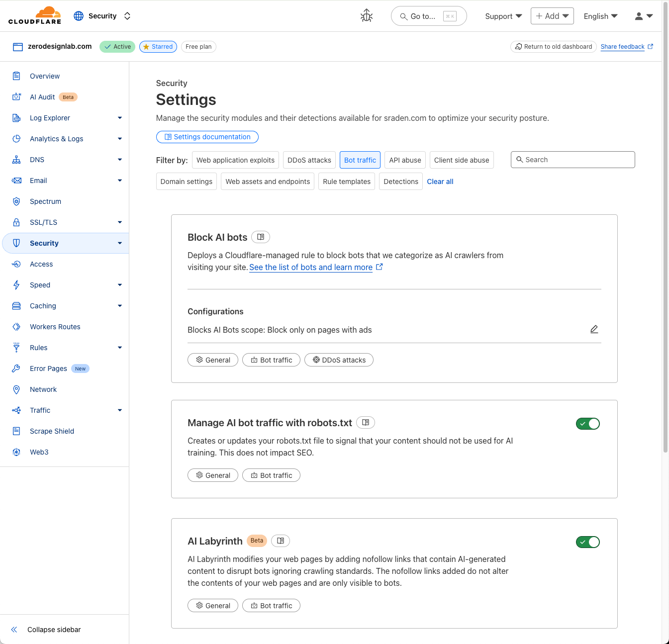The width and height of the screenshot is (669, 644).
Task: Toggle the Bot traffic filter chip
Action: [360, 160]
